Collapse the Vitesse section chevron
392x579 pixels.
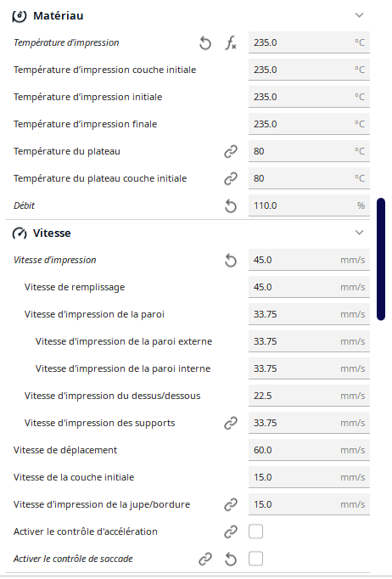(x=359, y=233)
